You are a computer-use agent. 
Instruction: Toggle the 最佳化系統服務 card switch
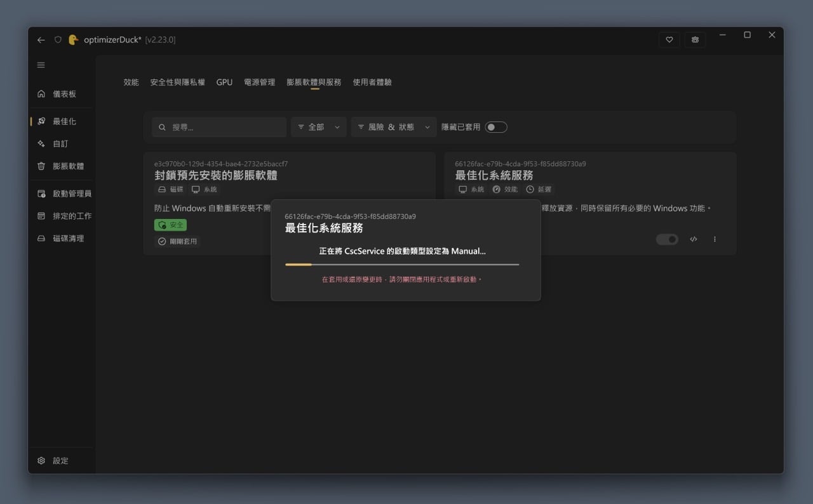667,239
